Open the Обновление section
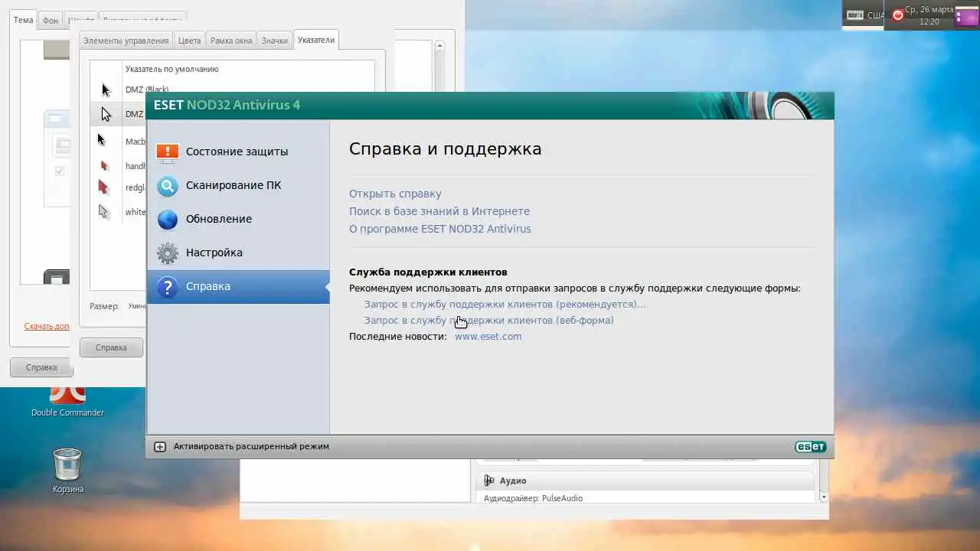 (x=238, y=219)
